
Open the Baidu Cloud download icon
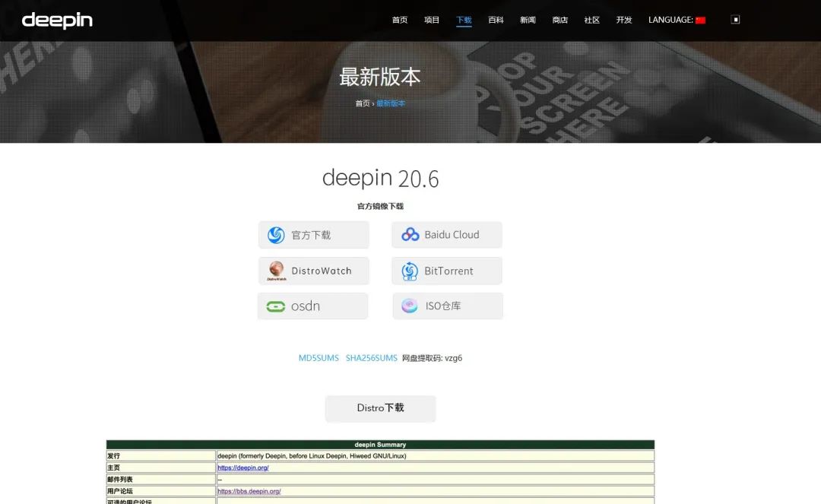click(x=410, y=235)
